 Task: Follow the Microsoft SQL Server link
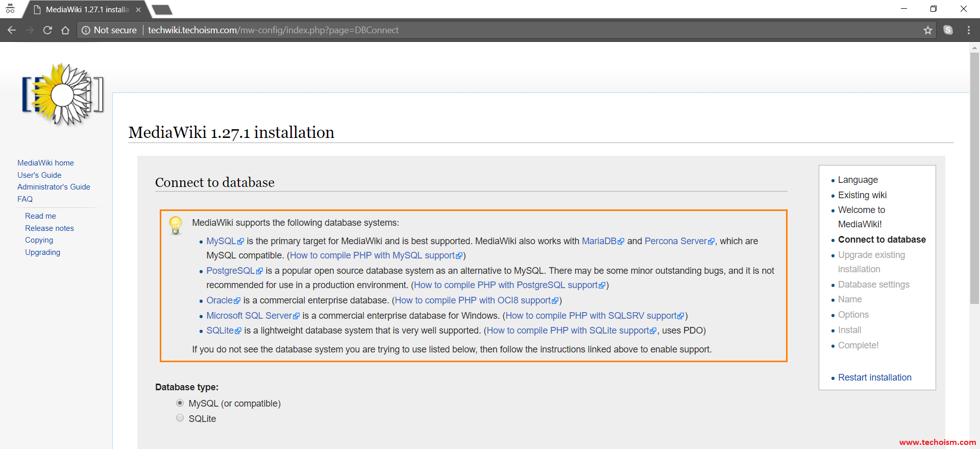(x=253, y=315)
